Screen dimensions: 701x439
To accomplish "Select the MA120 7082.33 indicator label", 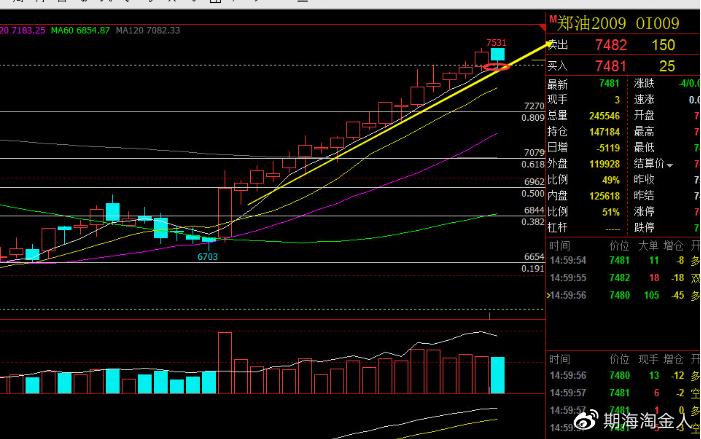I will (x=150, y=31).
